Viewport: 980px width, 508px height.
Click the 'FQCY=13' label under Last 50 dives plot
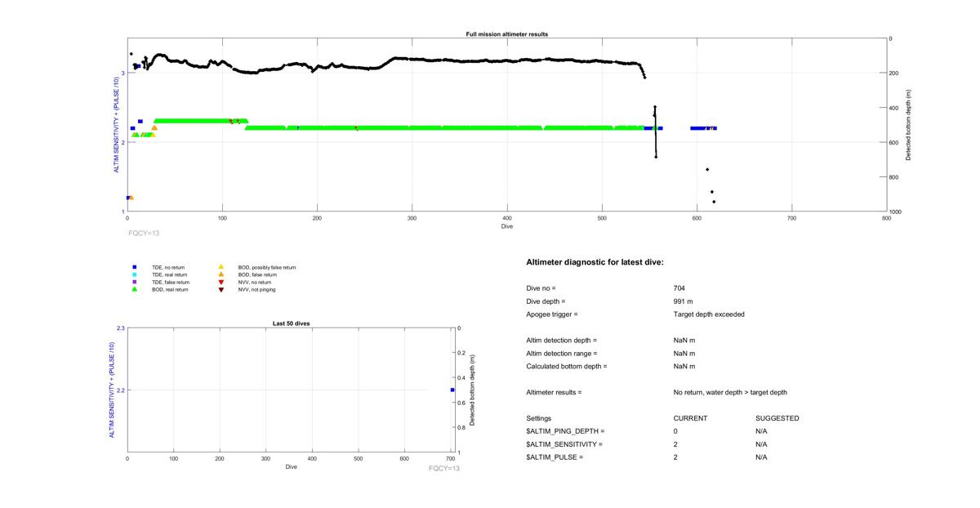coord(444,469)
